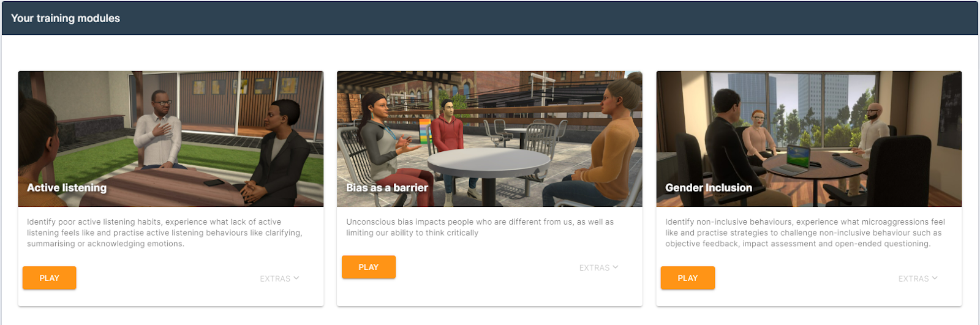Viewport: 980px width, 325px height.
Task: Open the Bias as a barrier thumbnail image
Action: (x=489, y=139)
